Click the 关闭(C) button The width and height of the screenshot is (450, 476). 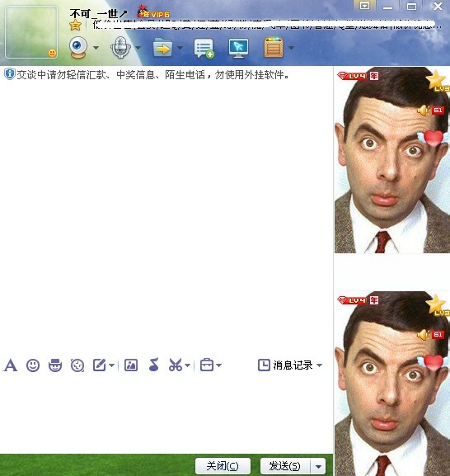[x=223, y=466]
